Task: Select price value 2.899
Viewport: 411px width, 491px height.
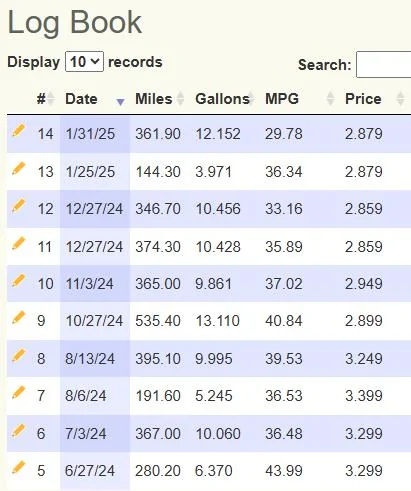Action: (x=364, y=321)
